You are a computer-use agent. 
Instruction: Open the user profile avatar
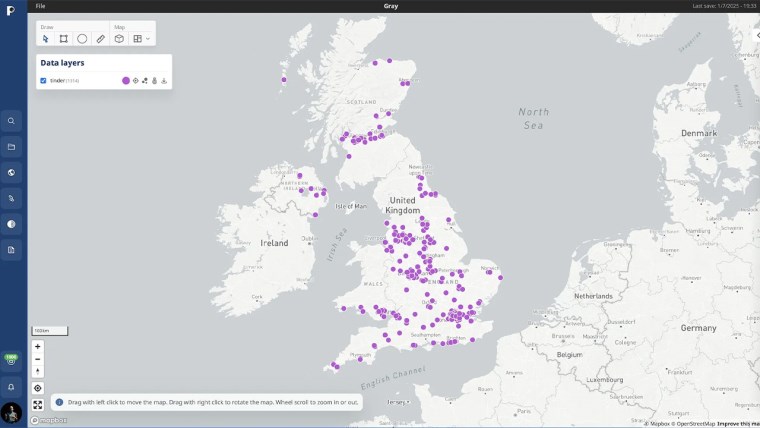point(11,413)
